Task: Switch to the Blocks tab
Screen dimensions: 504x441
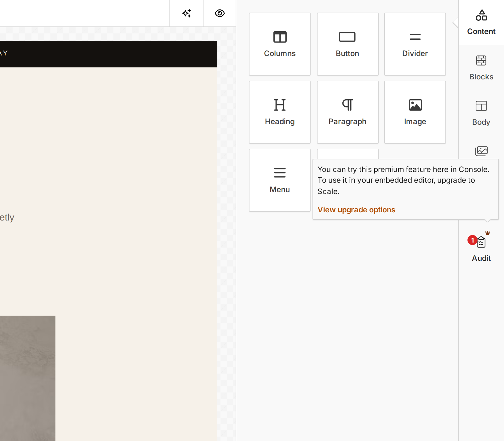Action: 481,68
